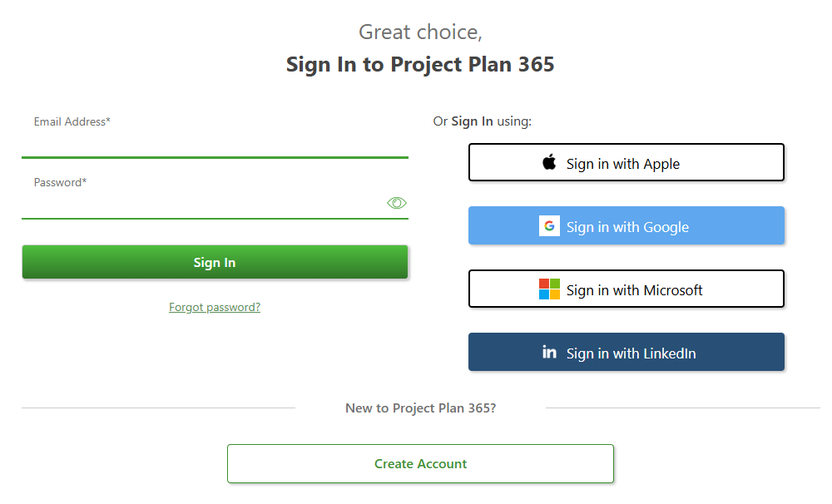Click the green Sign In button
The image size is (832, 504).
(x=215, y=262)
